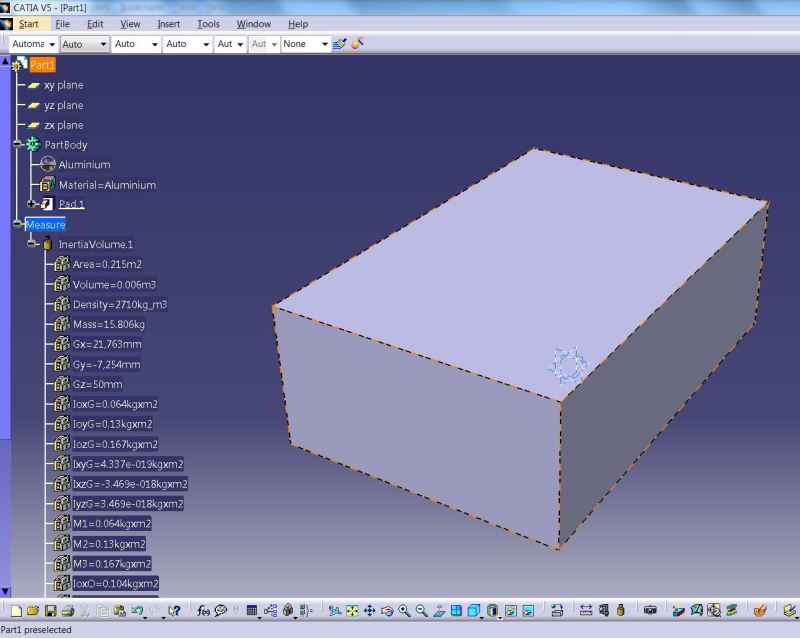Open the fill color dropdown showing Automa
Screen dimensions: 800x638
tap(33, 44)
